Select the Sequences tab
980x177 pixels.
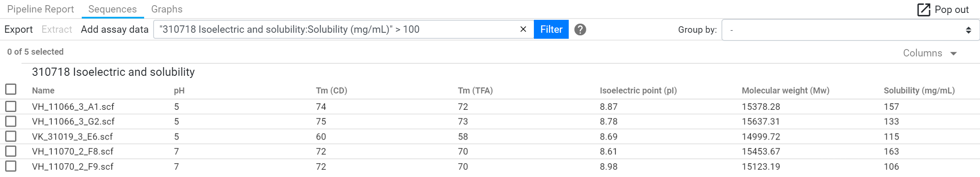coord(112,9)
